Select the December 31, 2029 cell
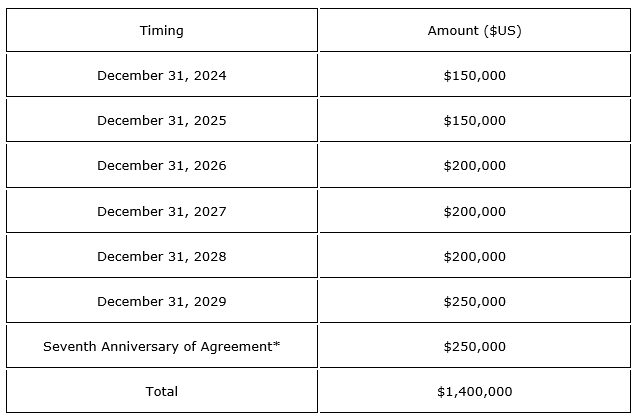The width and height of the screenshot is (640, 420). tap(162, 301)
